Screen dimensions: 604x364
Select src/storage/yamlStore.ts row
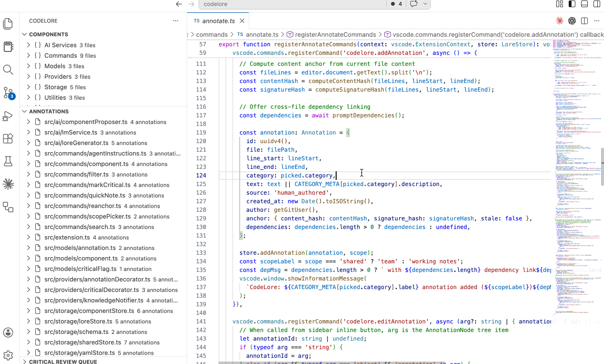tap(103, 353)
